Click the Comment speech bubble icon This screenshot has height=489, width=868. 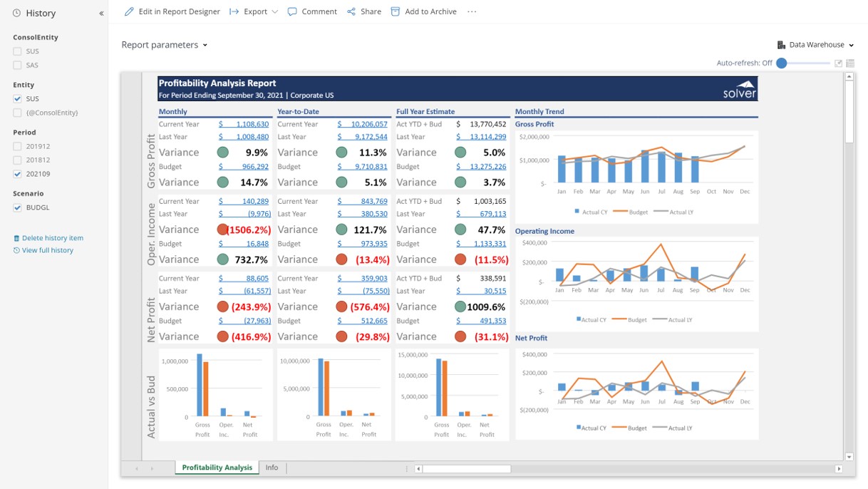[x=292, y=11]
